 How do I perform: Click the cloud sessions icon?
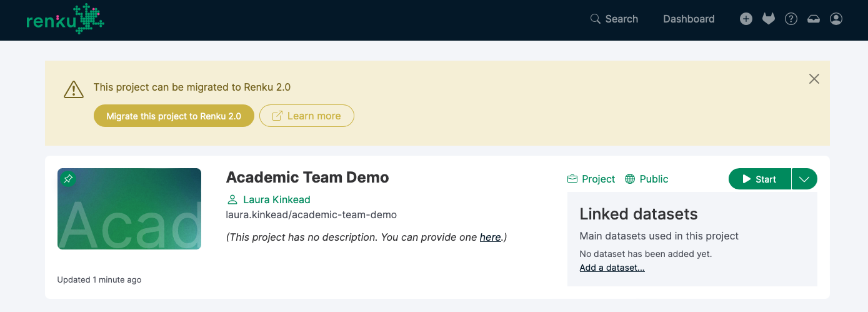(x=814, y=19)
